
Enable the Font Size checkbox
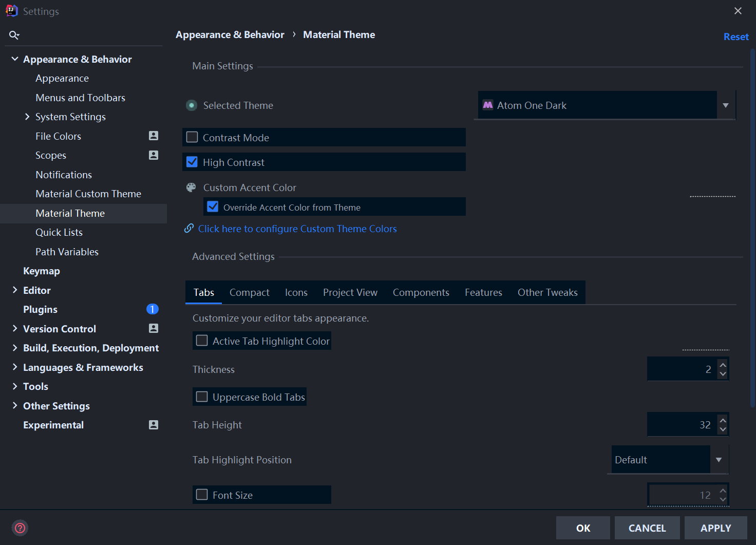202,495
